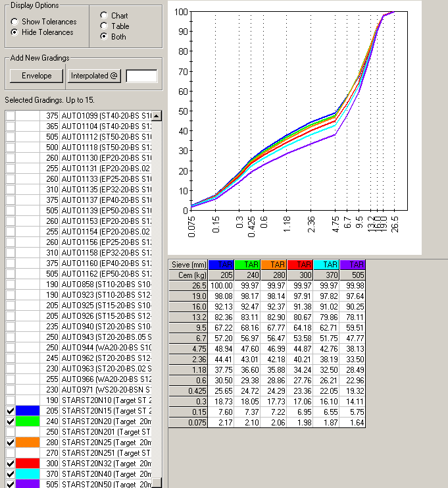Select the Hide Tolerances option

[x=14, y=32]
